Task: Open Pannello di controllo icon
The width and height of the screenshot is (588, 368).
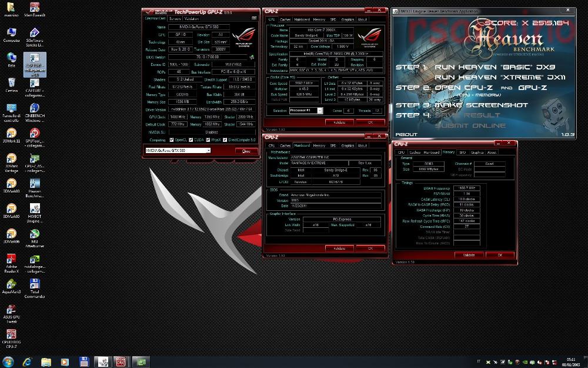Action: pyautogui.click(x=11, y=112)
